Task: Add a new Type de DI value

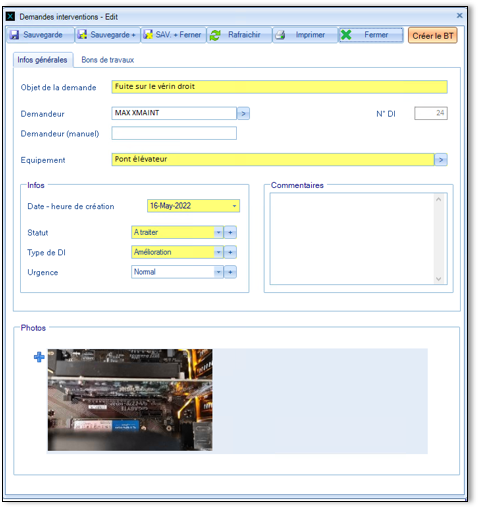Action: [x=230, y=252]
